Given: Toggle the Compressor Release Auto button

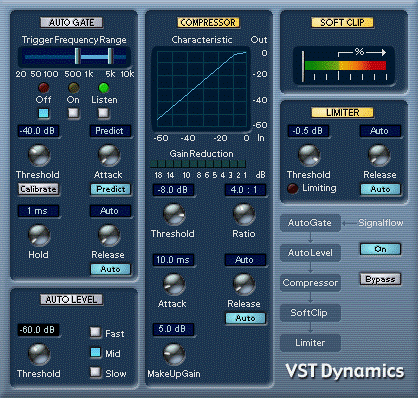Looking at the screenshot, I should click(x=246, y=318).
